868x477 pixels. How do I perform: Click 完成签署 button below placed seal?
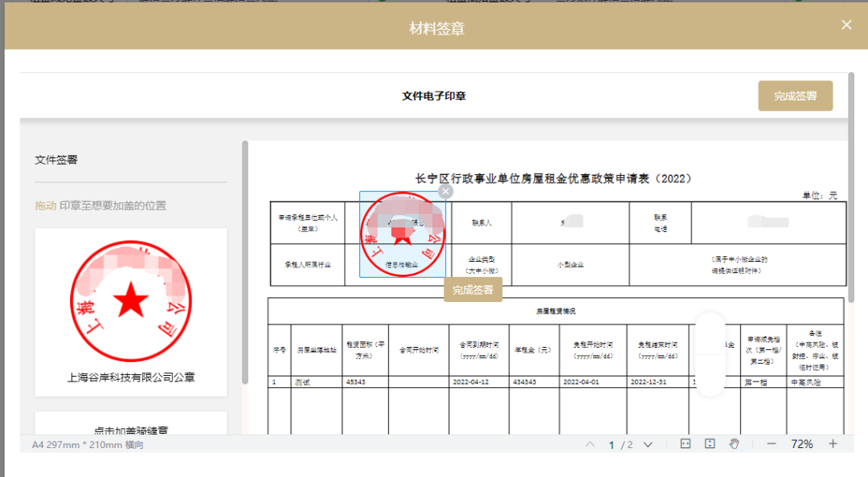pyautogui.click(x=473, y=290)
